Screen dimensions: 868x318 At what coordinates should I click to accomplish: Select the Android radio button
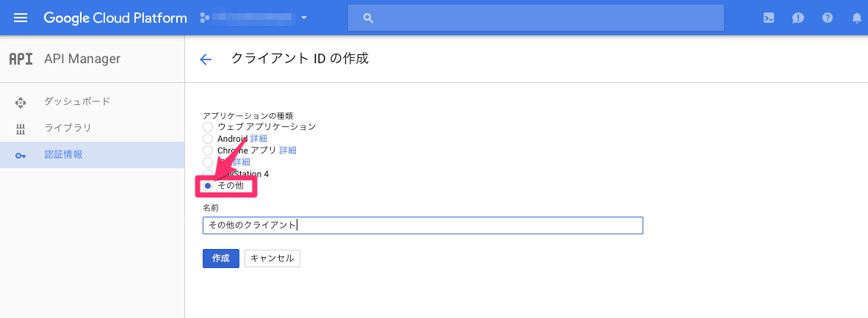[208, 139]
